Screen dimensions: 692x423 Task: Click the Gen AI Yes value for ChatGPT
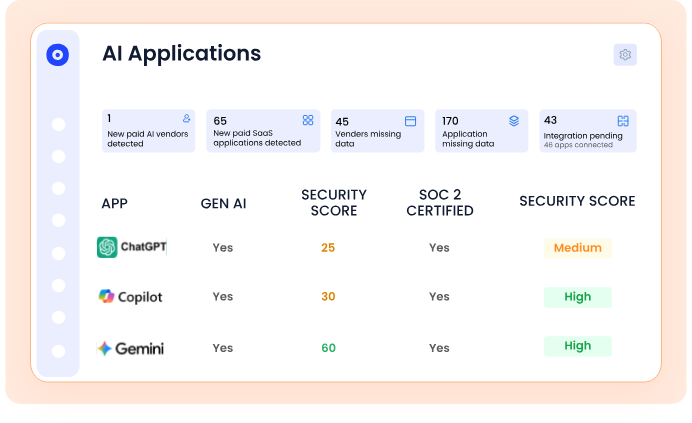[223, 248]
